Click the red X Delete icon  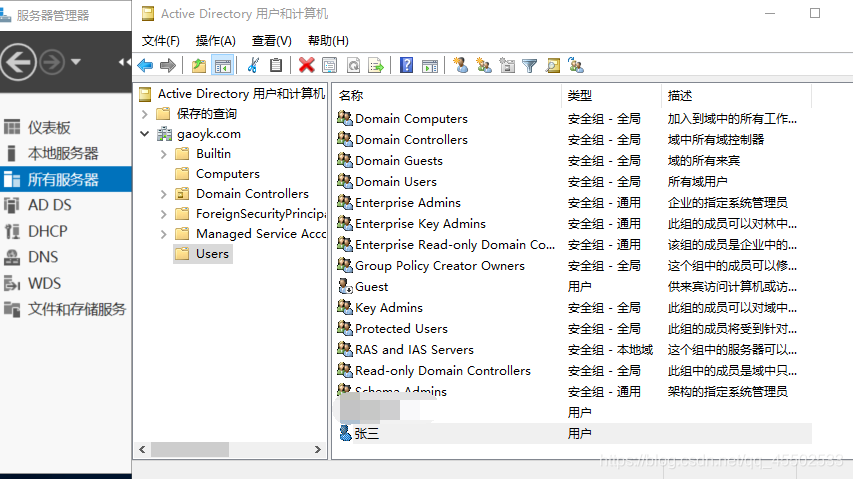click(x=306, y=66)
